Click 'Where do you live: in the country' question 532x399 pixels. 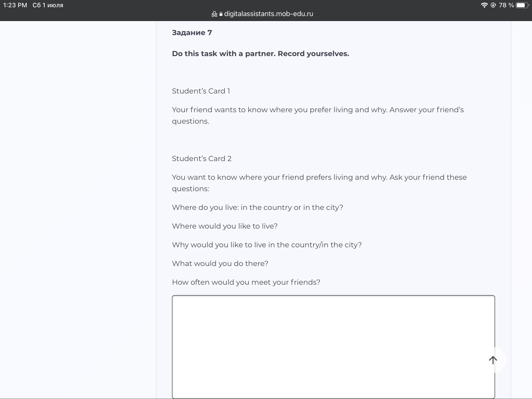tap(257, 208)
